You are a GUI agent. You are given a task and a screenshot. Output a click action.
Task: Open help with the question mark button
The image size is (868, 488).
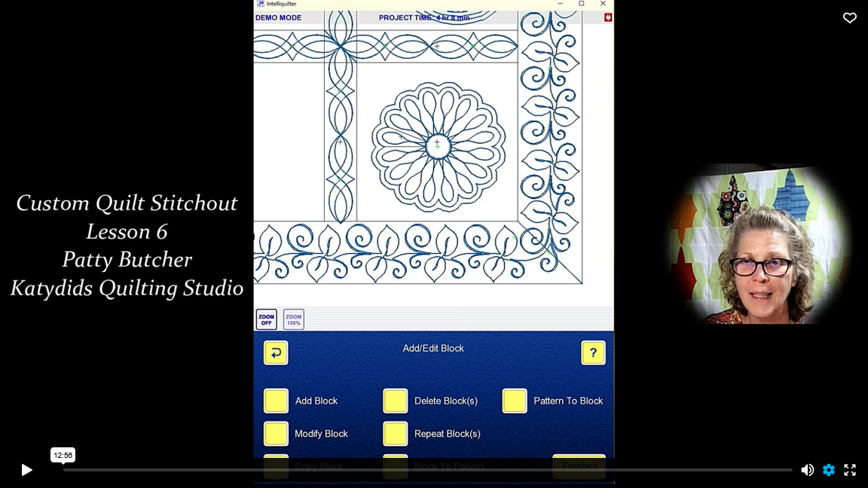[x=593, y=353]
